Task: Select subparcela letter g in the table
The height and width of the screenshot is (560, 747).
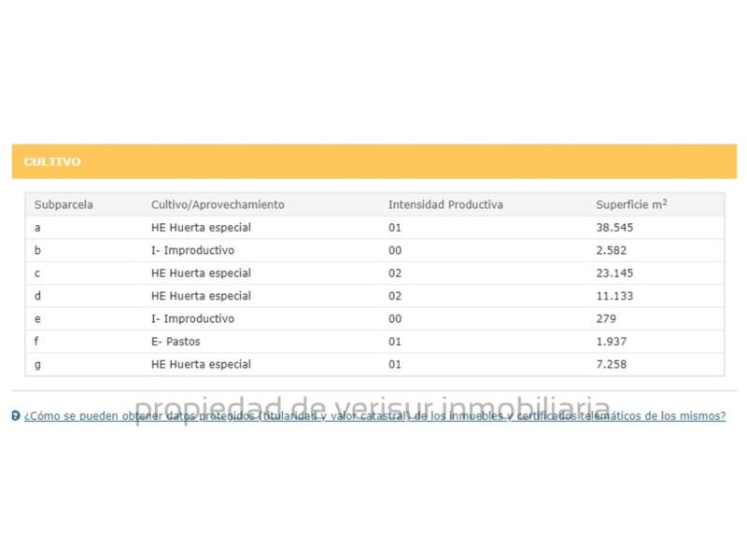Action: tap(37, 365)
